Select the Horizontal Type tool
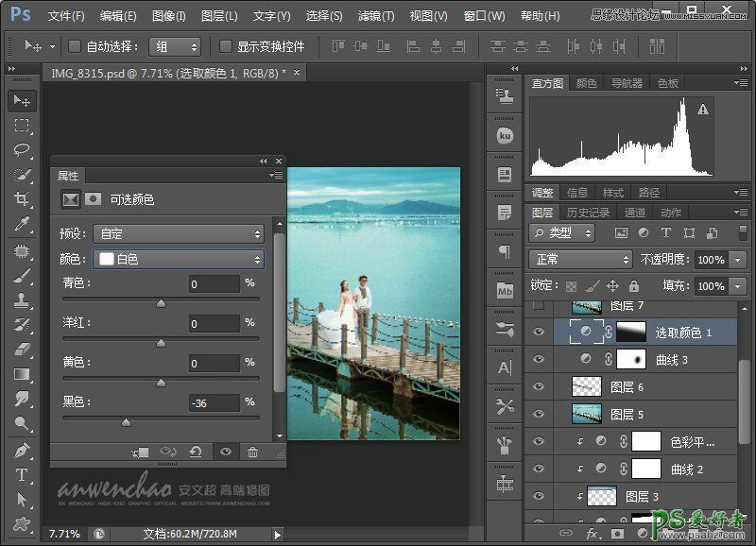 (22, 474)
